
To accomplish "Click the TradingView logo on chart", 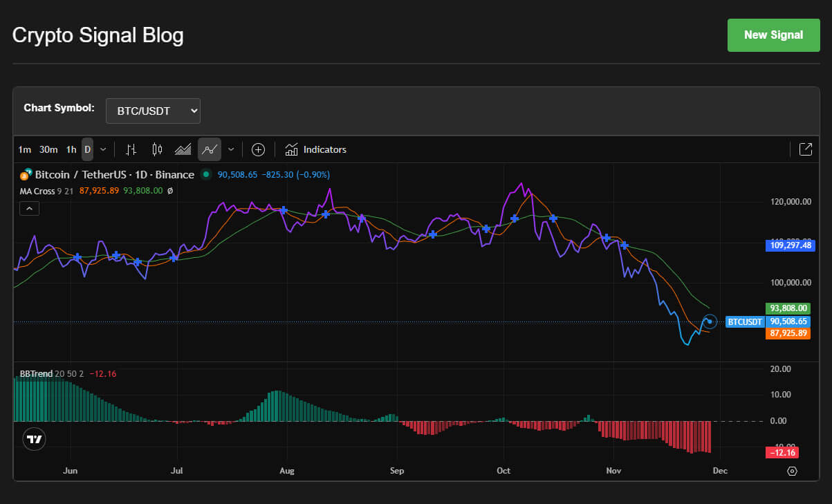I will click(33, 439).
